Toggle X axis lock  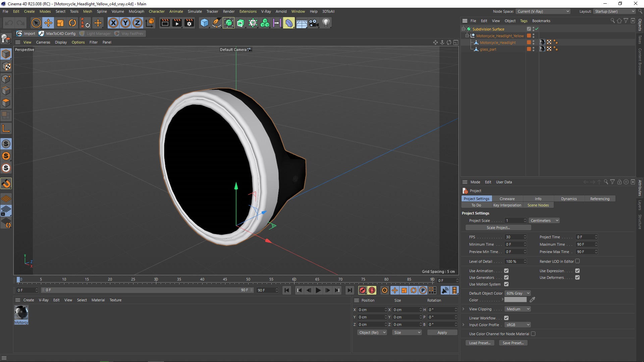point(113,23)
